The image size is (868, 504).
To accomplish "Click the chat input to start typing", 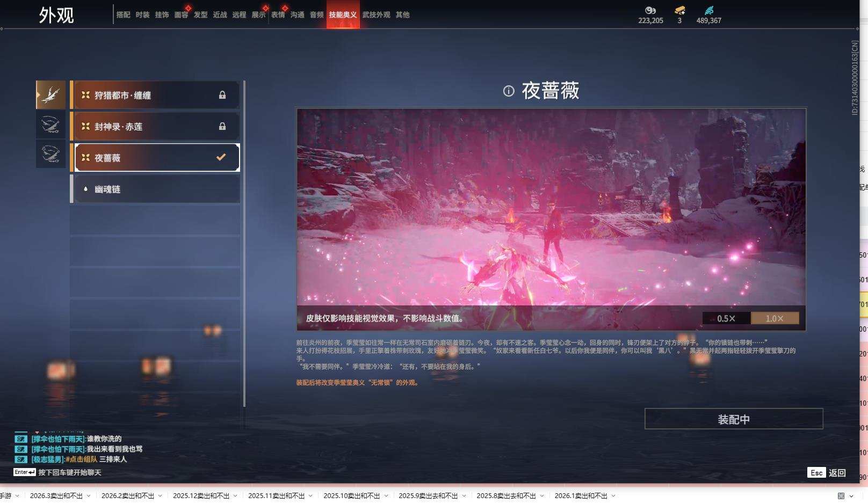I will (70, 472).
